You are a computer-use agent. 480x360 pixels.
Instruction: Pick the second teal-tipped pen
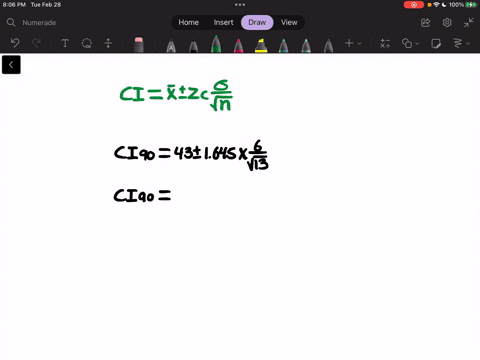click(306, 46)
